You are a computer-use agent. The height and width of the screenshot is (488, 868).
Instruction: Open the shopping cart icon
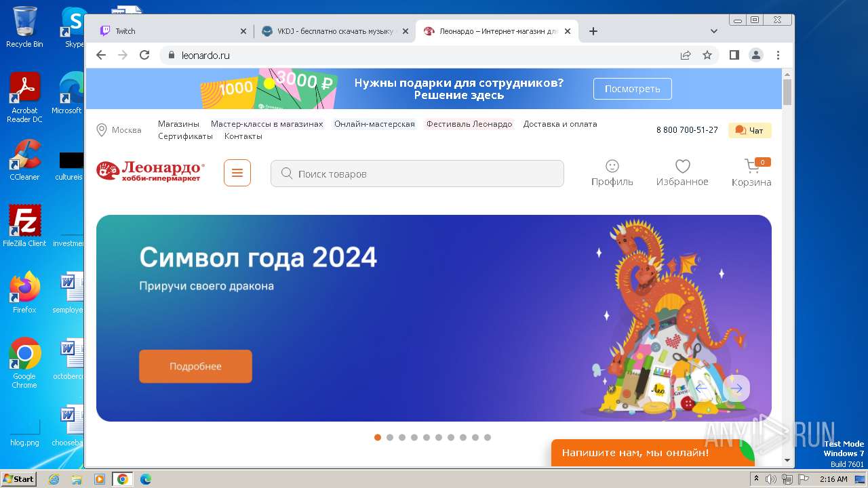point(751,166)
